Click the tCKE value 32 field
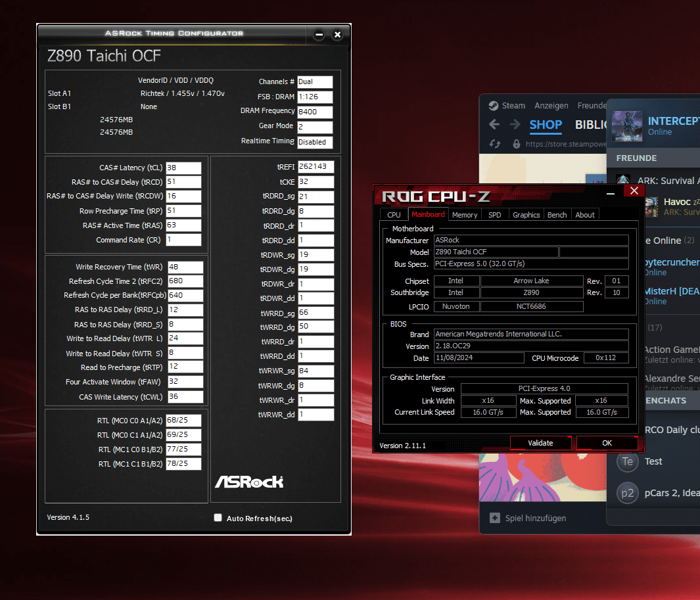The image size is (700, 600). click(315, 181)
